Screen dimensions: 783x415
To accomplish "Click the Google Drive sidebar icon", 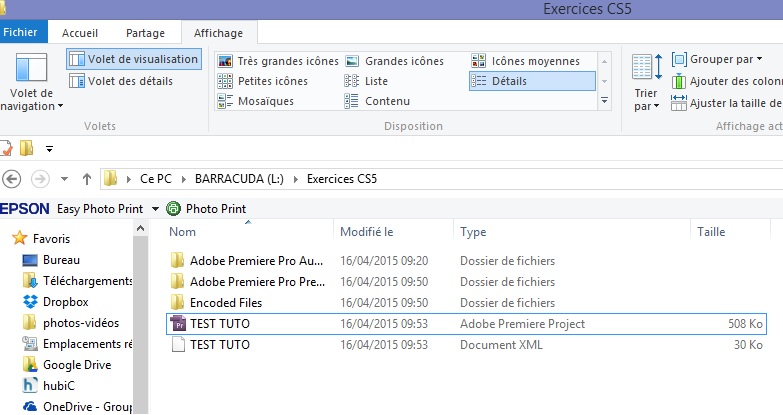I will pyautogui.click(x=30, y=365).
